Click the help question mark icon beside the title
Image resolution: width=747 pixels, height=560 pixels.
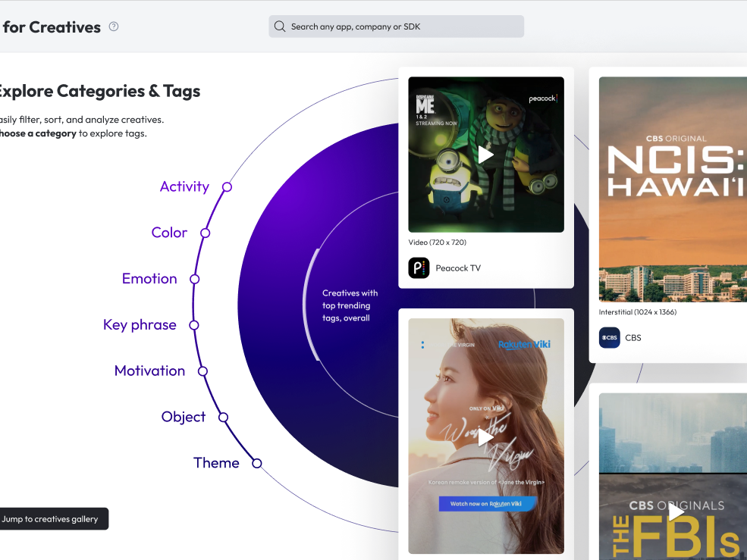tap(114, 27)
